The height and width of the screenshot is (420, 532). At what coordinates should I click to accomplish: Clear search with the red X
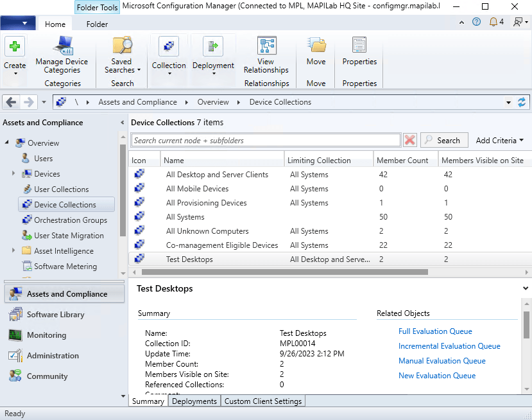(410, 140)
